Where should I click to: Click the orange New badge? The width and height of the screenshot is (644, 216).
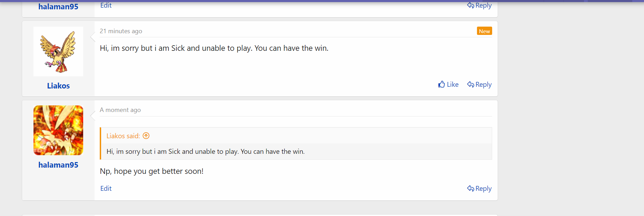pos(484,31)
